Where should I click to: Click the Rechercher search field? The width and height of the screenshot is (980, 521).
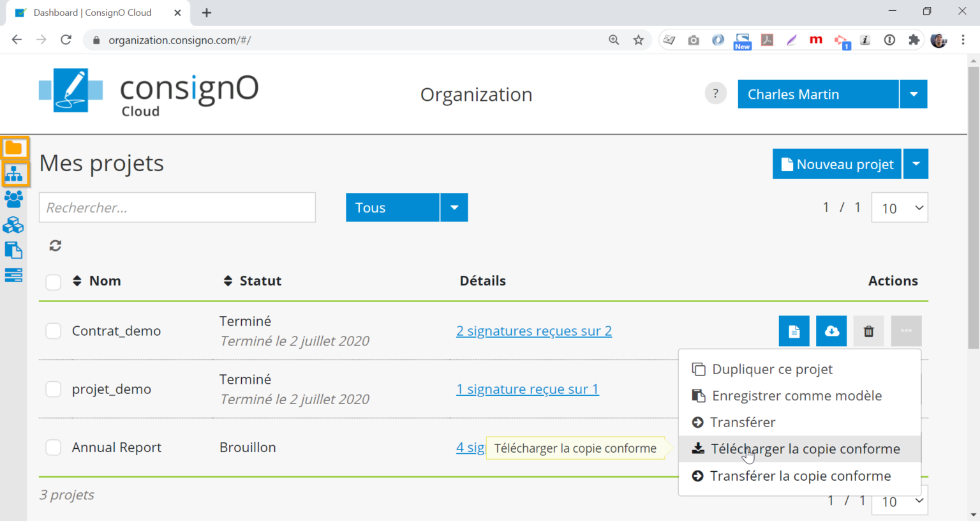[x=177, y=208]
